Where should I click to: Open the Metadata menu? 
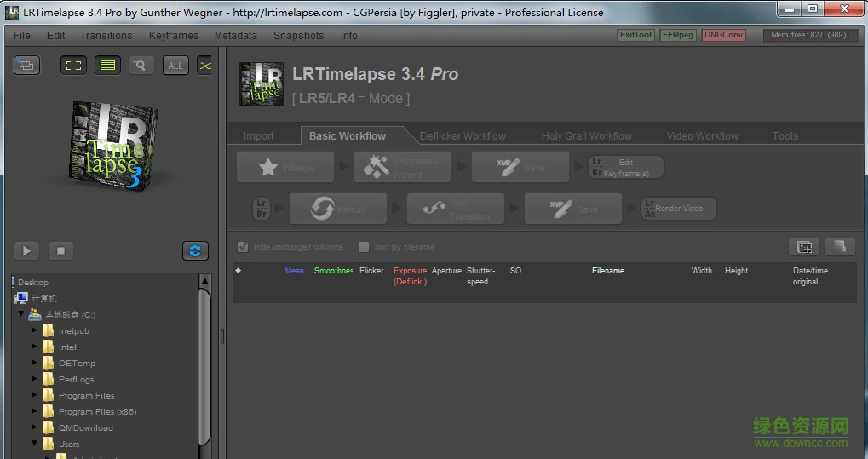point(236,36)
